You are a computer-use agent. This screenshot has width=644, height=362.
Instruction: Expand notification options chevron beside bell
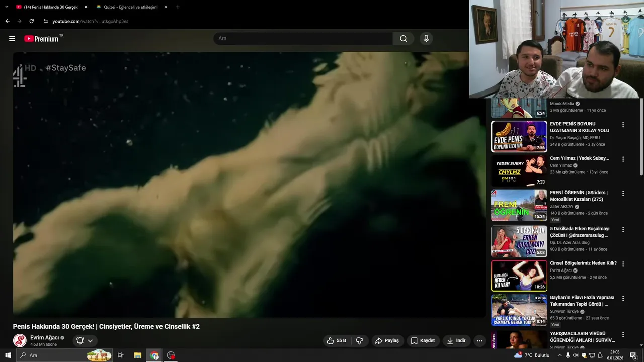[x=91, y=341]
